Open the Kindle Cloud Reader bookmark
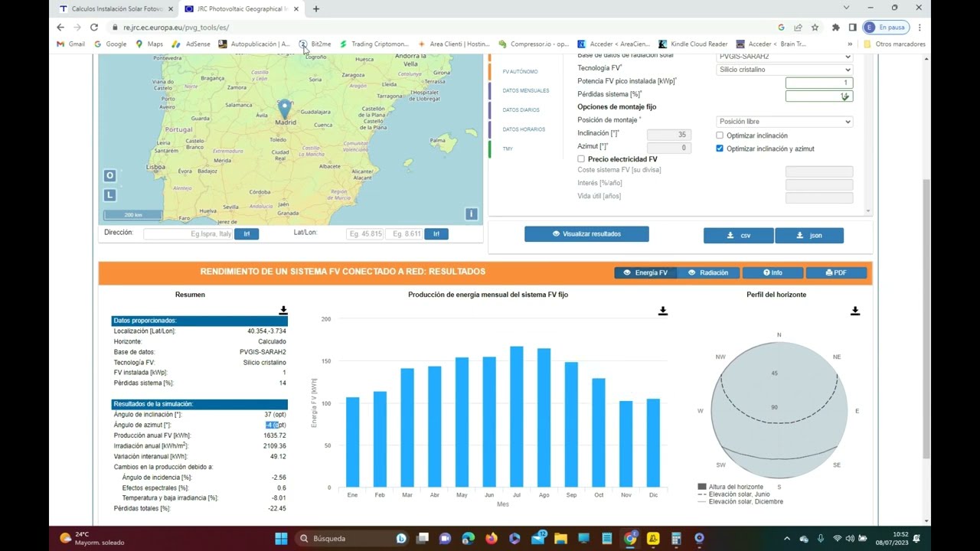Viewport: 980px width, 551px height. pyautogui.click(x=693, y=44)
